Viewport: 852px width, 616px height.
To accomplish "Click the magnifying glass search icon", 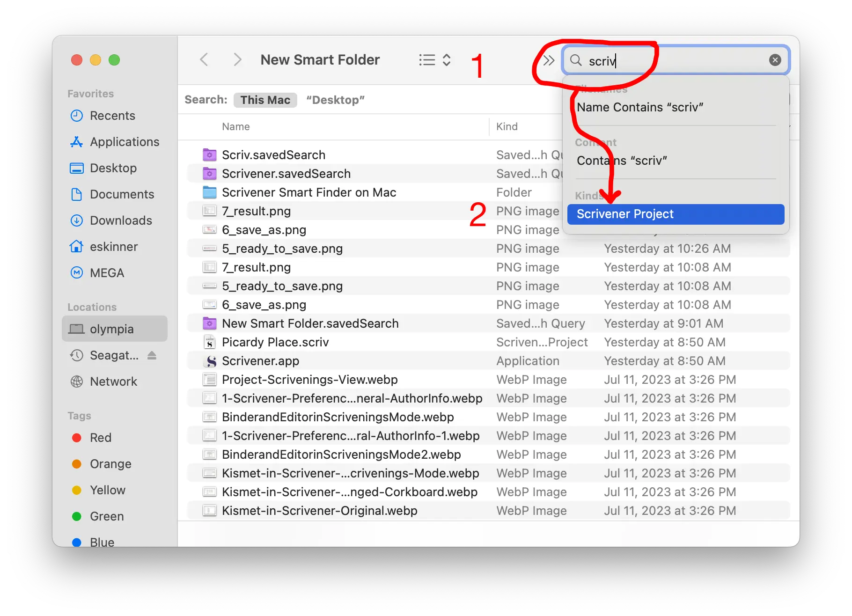I will [576, 60].
